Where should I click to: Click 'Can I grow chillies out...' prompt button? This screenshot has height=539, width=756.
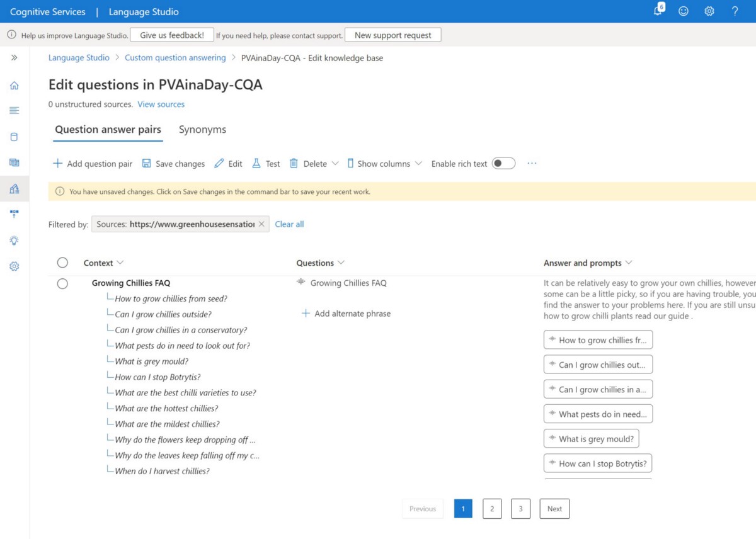pyautogui.click(x=598, y=365)
